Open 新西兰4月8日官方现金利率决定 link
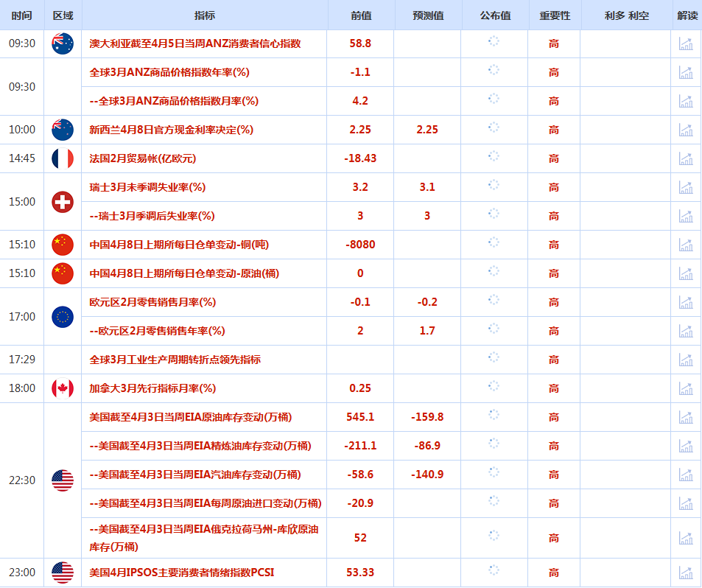 (x=171, y=130)
